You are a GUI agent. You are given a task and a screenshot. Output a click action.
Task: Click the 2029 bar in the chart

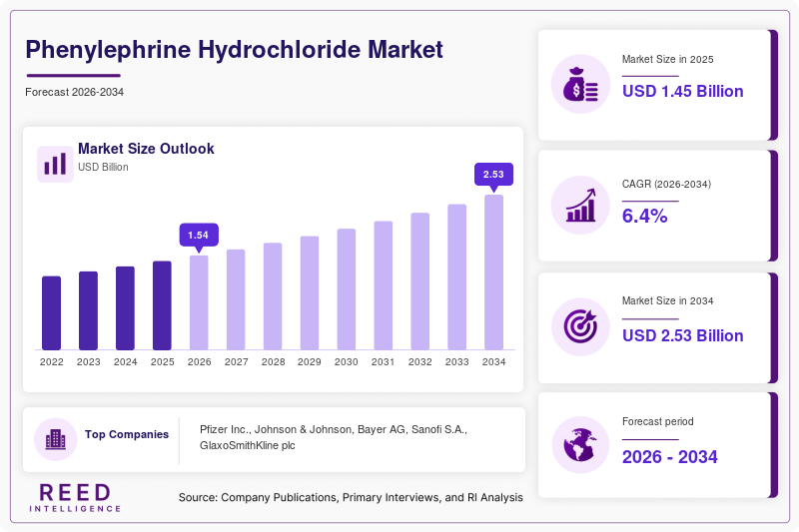point(310,292)
